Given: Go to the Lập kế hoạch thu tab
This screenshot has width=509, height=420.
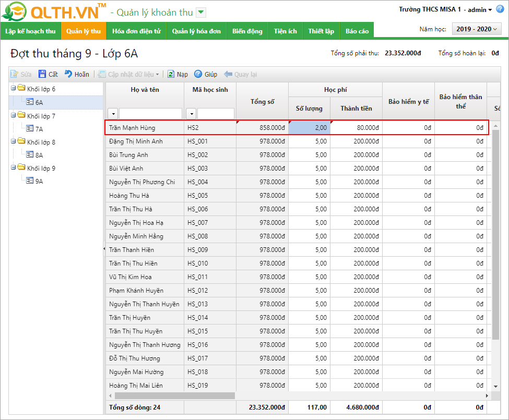Looking at the screenshot, I should point(30,31).
